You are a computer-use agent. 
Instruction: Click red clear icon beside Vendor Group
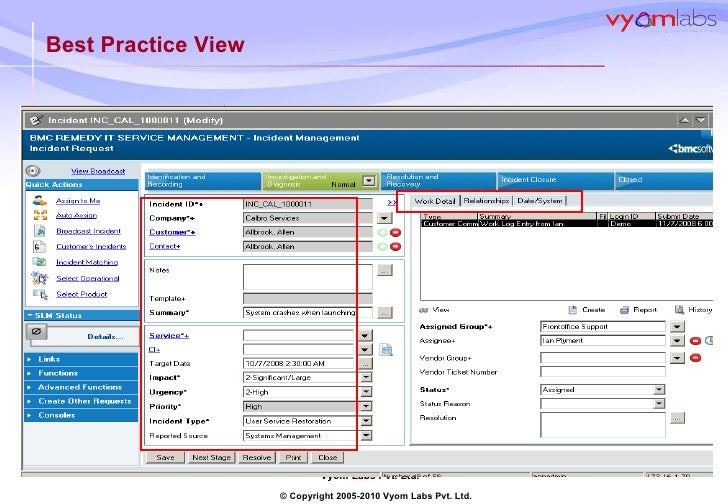(695, 358)
